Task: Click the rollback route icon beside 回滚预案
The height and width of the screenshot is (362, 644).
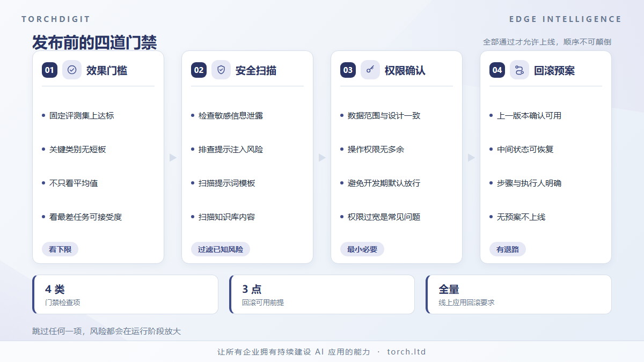Action: [519, 70]
